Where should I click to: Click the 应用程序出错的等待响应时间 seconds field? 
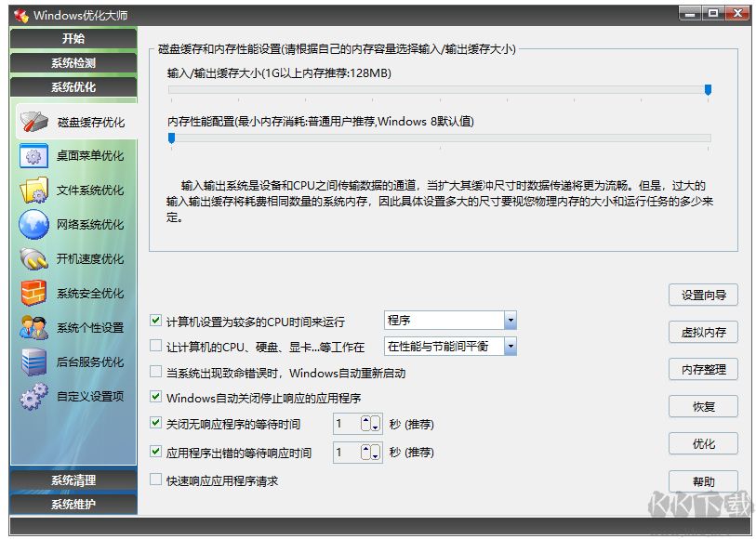click(347, 453)
